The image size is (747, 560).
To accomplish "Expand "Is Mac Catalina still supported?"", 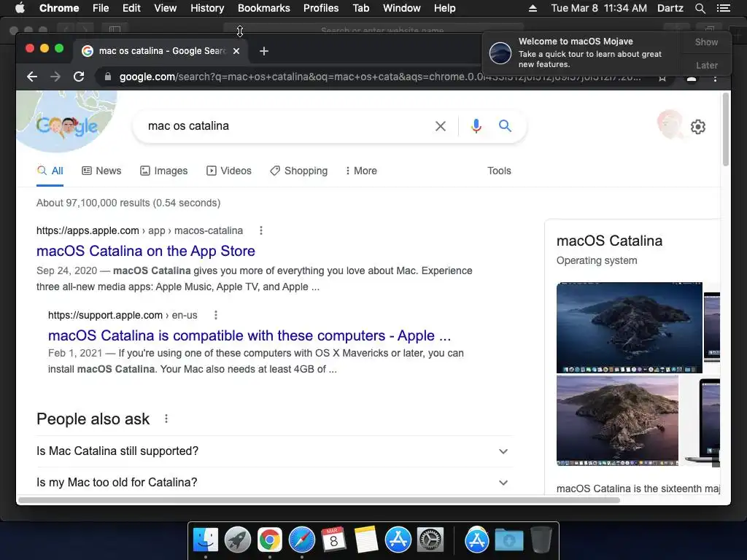I will tap(274, 451).
